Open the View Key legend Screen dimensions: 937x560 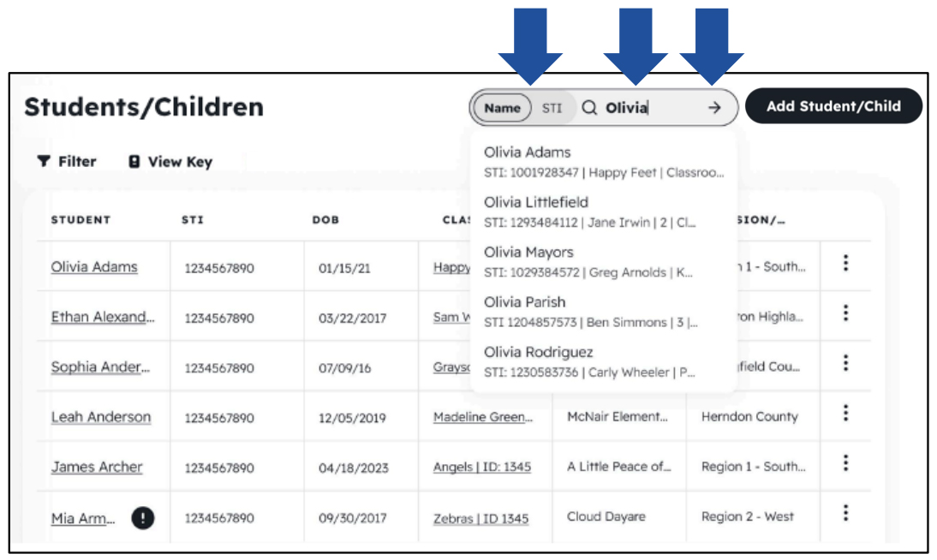pos(171,162)
